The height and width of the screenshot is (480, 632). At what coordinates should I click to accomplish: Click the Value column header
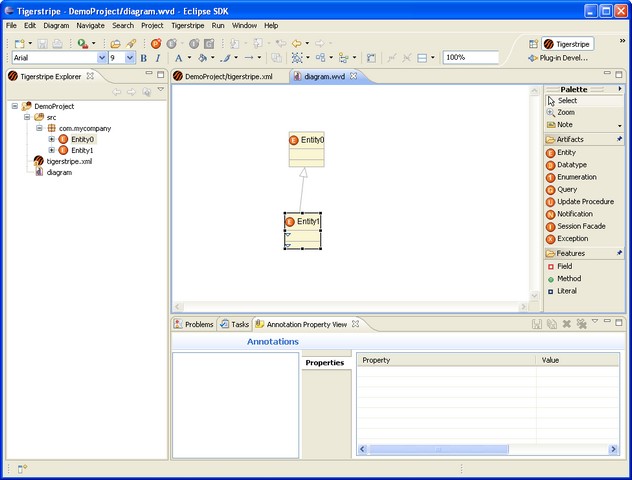[577, 360]
